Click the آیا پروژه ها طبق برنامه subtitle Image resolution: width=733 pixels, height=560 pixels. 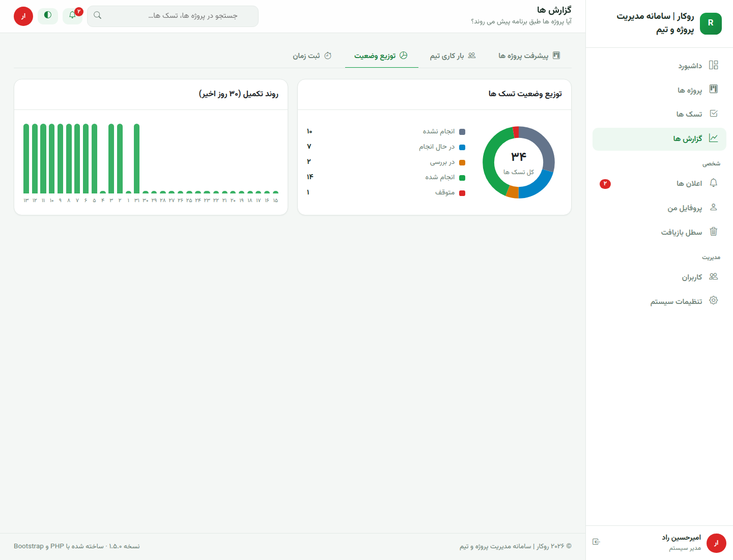(x=521, y=21)
